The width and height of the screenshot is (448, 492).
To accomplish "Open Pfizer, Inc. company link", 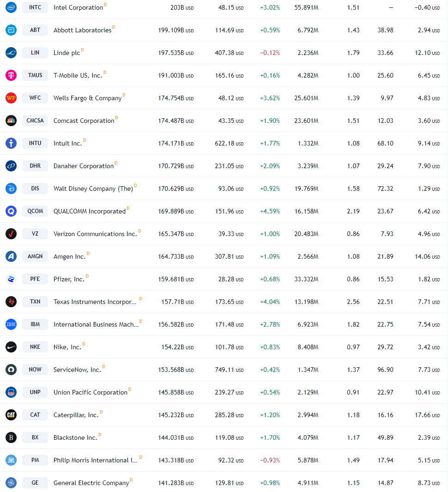I will (x=69, y=279).
